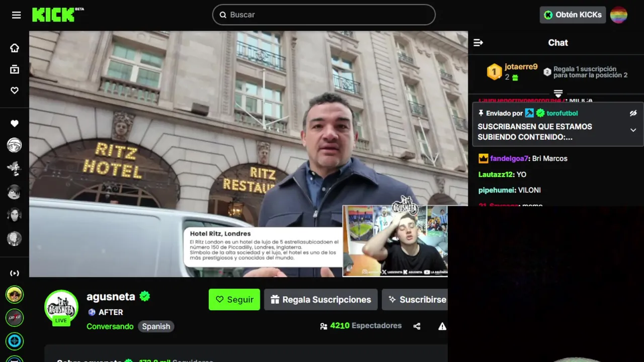Open pipehumei chat username
The image size is (644, 362).
(x=497, y=190)
